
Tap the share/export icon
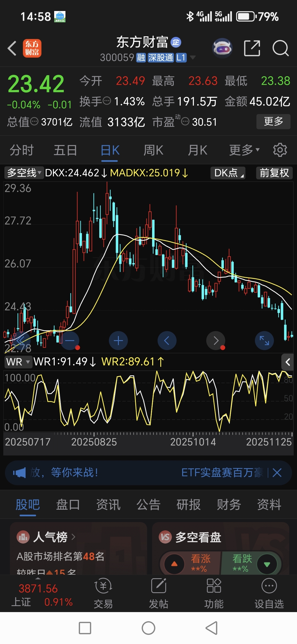tap(252, 48)
